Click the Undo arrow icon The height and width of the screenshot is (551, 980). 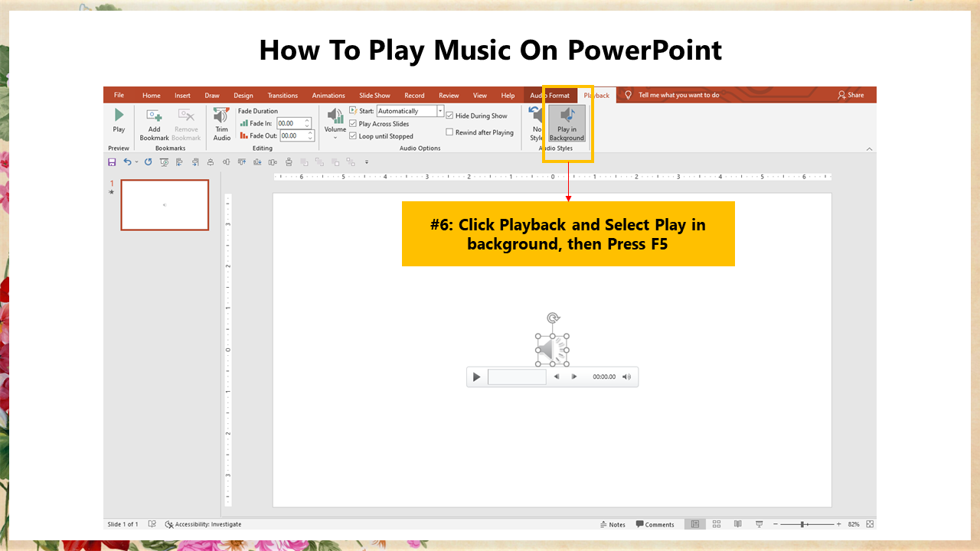tap(127, 162)
